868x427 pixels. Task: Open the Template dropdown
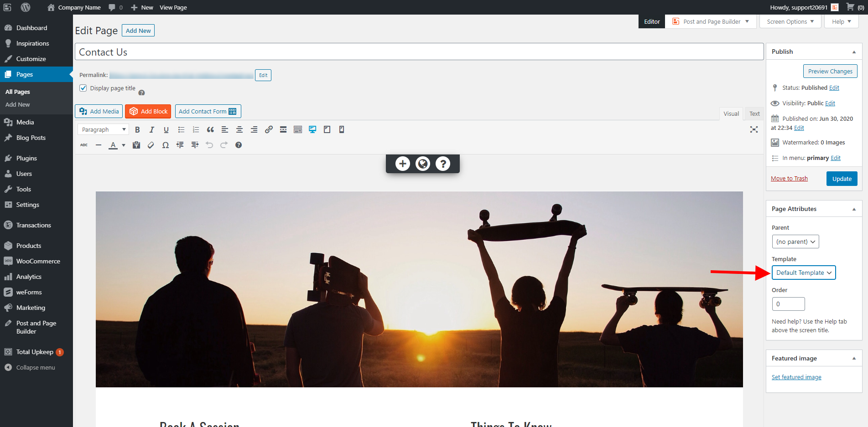click(x=804, y=273)
